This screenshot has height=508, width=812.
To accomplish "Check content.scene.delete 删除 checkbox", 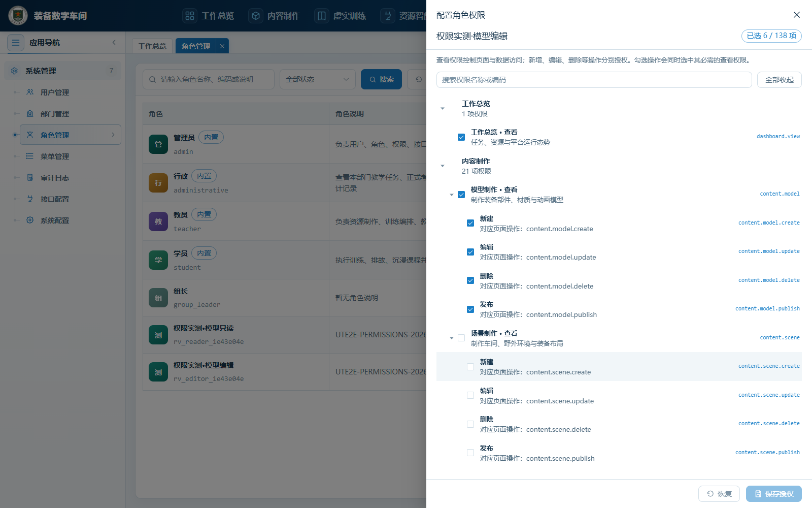I will tap(470, 424).
